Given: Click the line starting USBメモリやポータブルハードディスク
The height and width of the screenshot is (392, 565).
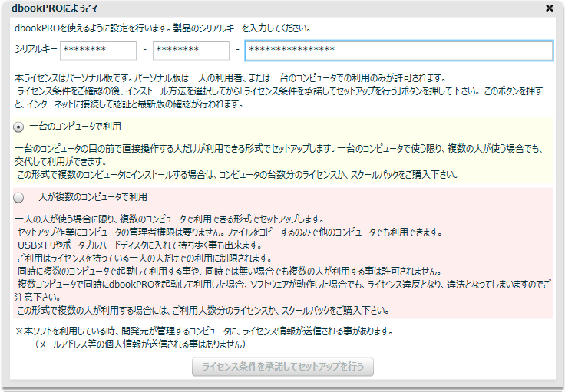Looking at the screenshot, I should 140,245.
